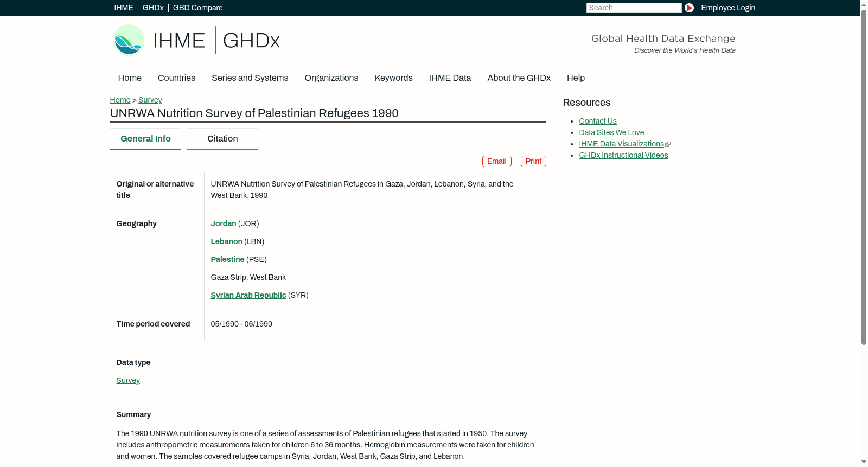This screenshot has height=467, width=868.
Task: Open the Palestine geography link
Action: [227, 259]
